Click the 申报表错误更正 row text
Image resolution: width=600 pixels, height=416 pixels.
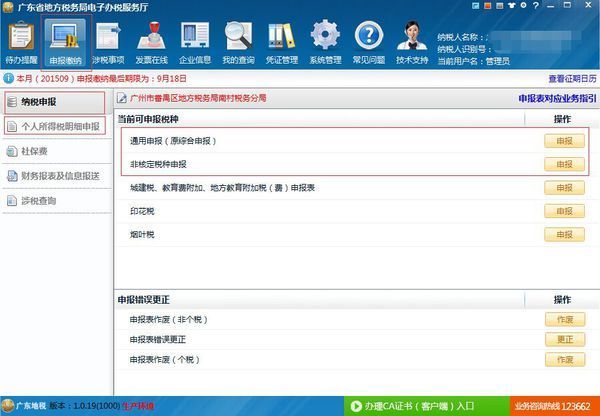158,339
